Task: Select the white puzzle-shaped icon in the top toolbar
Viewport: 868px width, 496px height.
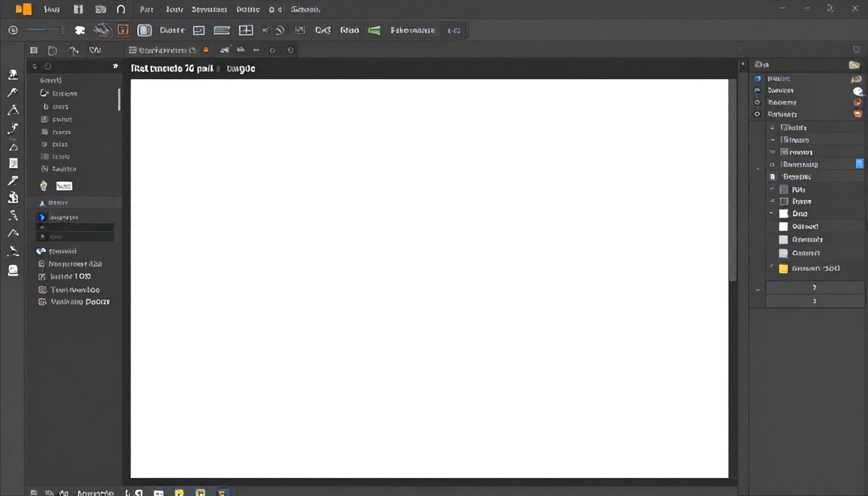Action: coord(79,31)
